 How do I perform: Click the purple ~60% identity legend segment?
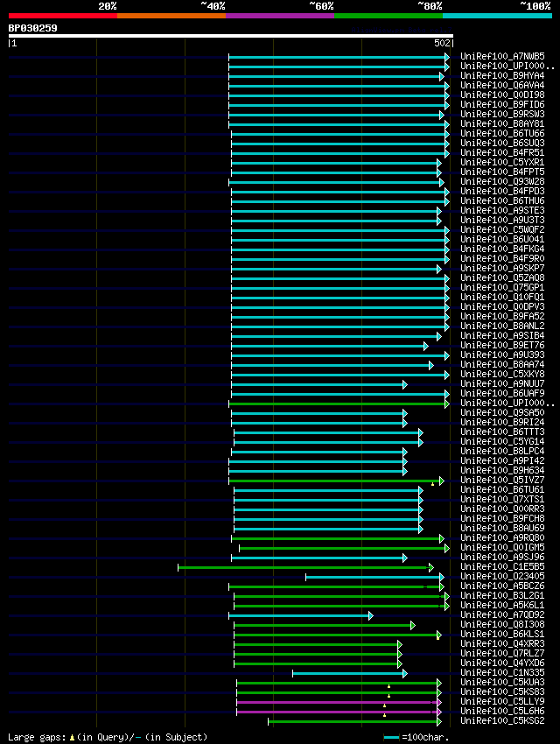(280, 16)
